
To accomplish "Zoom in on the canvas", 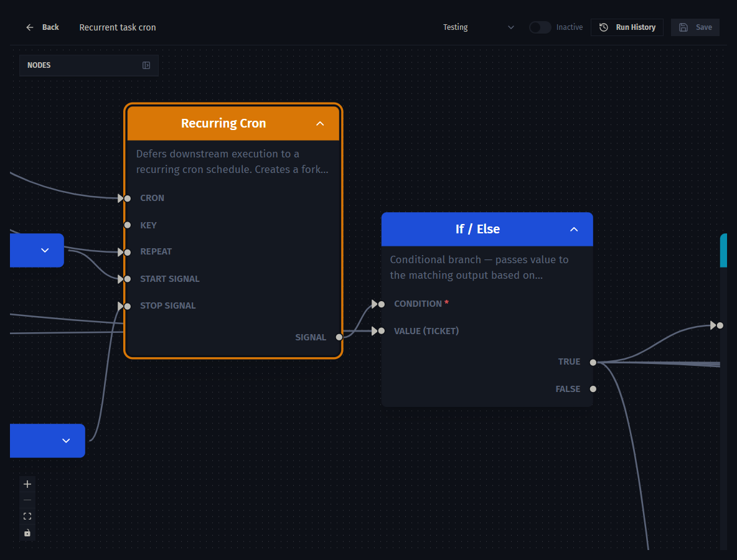I will click(x=27, y=484).
